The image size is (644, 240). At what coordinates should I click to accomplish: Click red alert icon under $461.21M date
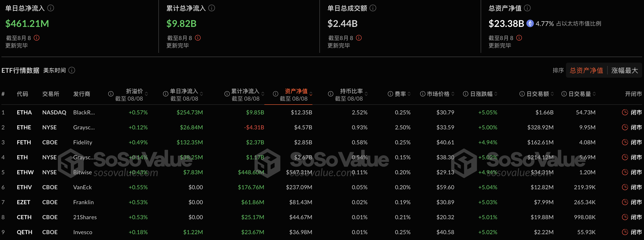tap(37, 38)
